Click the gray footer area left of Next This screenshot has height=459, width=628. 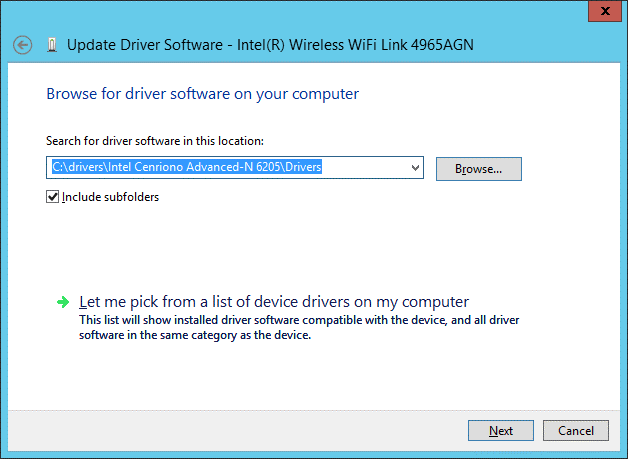(250, 431)
